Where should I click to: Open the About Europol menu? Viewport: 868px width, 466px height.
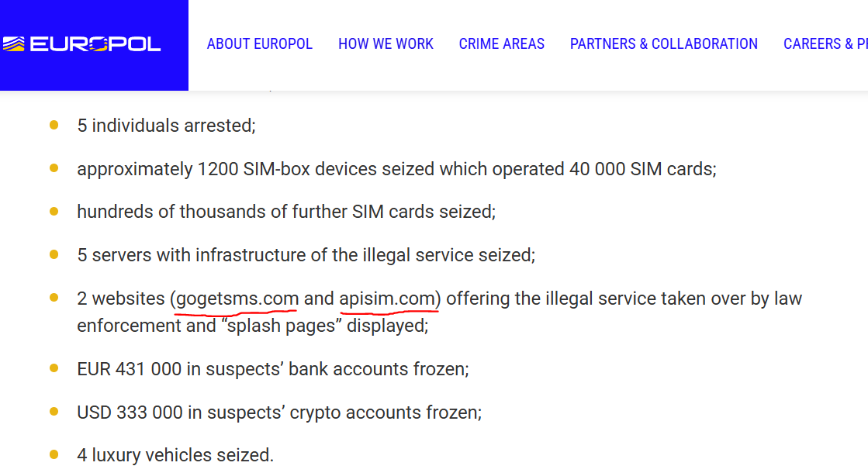pyautogui.click(x=260, y=43)
